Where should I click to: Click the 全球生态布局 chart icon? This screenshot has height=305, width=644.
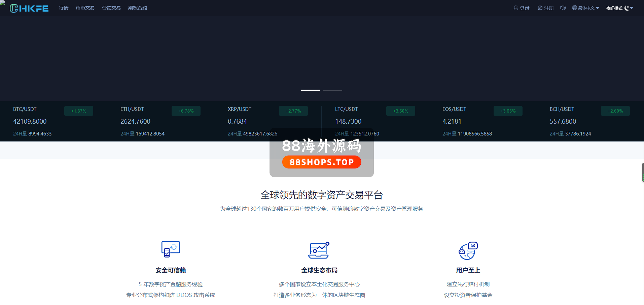point(319,250)
